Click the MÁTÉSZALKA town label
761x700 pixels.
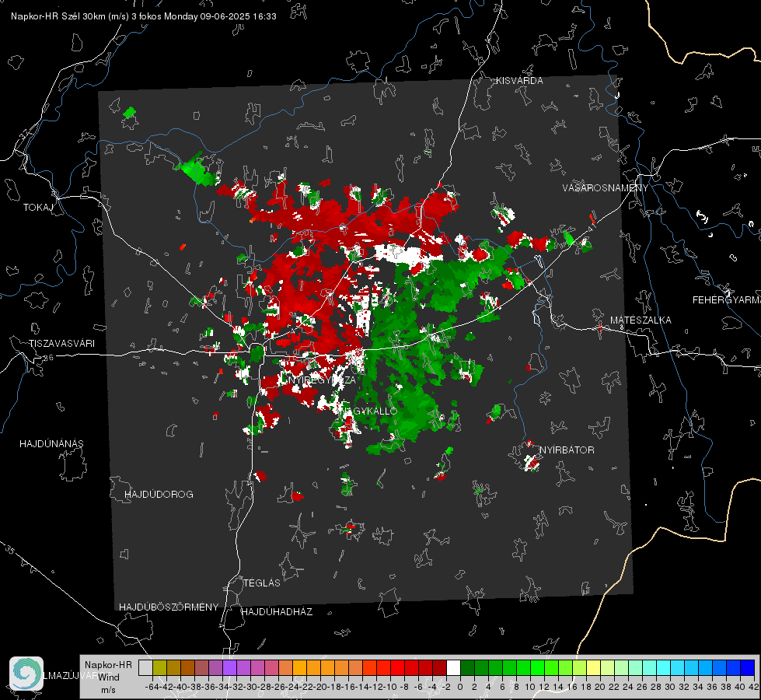(x=641, y=320)
